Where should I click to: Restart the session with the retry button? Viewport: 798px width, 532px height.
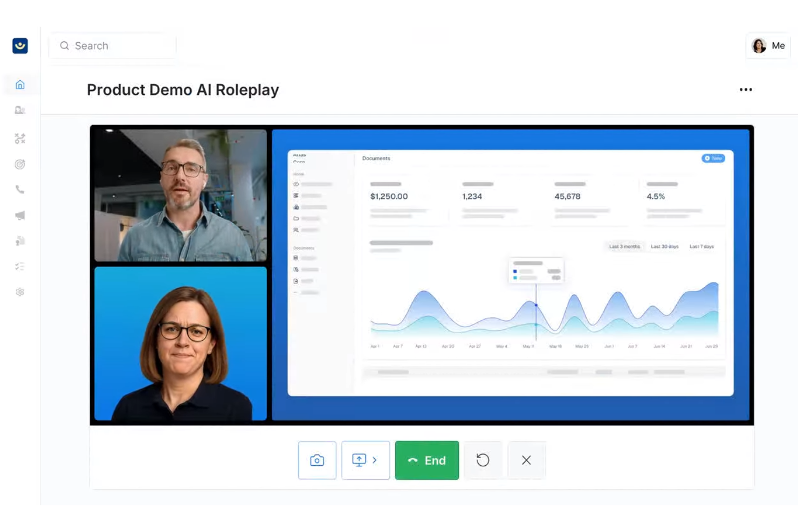483,460
